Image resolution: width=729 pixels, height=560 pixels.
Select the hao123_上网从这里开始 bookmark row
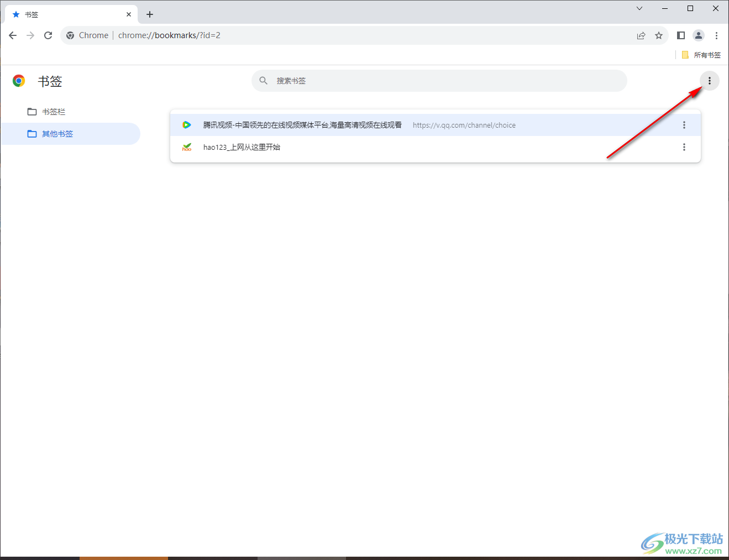(436, 147)
